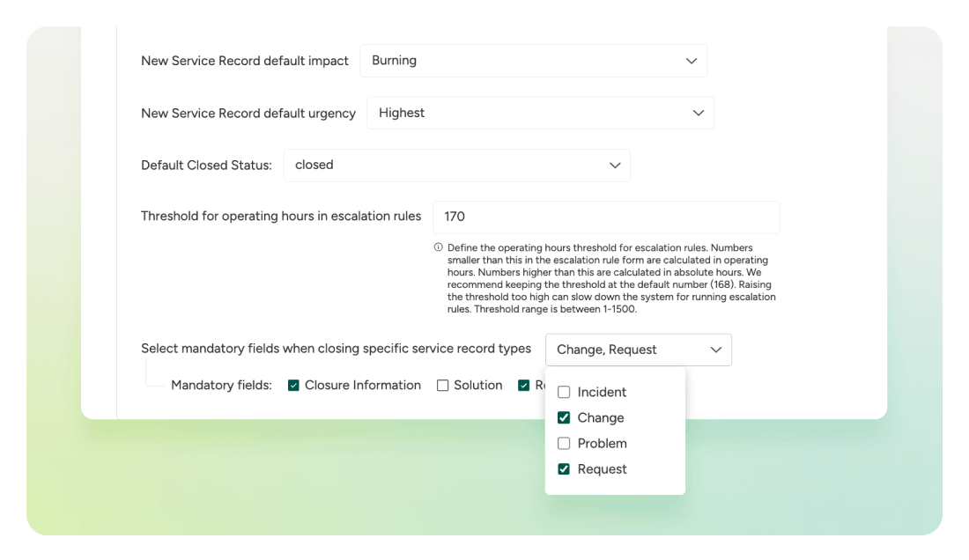Click the "New Service Record default urgency" label
Viewport: 969px width, 560px height.
248,114
